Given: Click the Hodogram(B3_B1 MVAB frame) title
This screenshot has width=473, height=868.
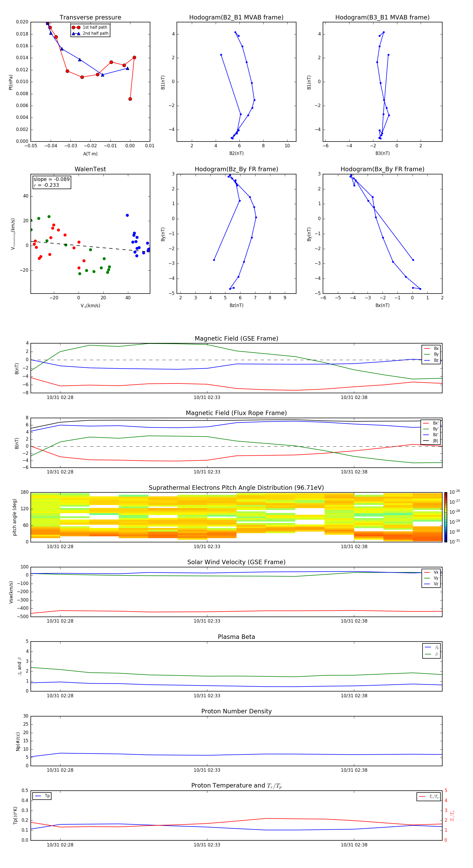Looking at the screenshot, I should [382, 18].
